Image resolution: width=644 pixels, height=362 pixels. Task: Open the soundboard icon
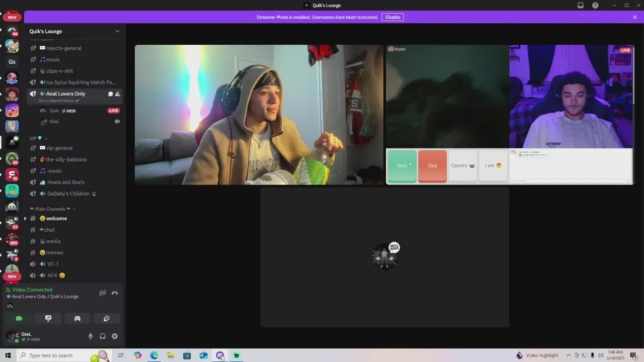[107, 318]
